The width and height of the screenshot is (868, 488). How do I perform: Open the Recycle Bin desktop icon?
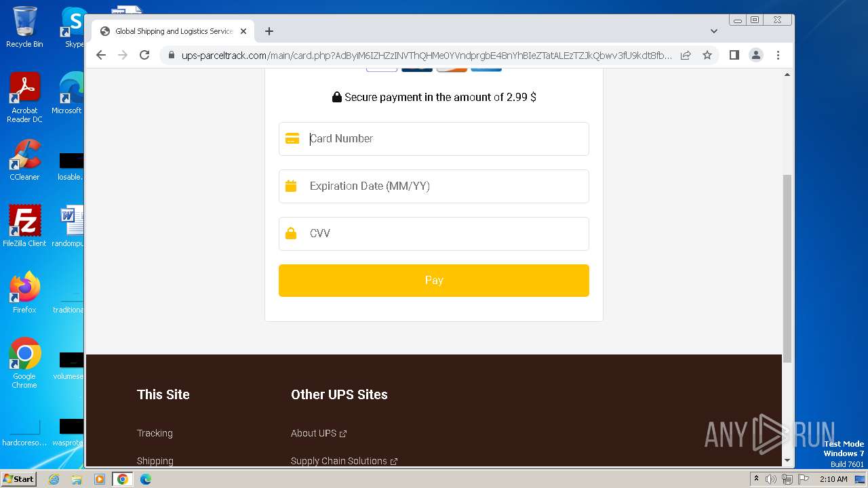(x=24, y=27)
